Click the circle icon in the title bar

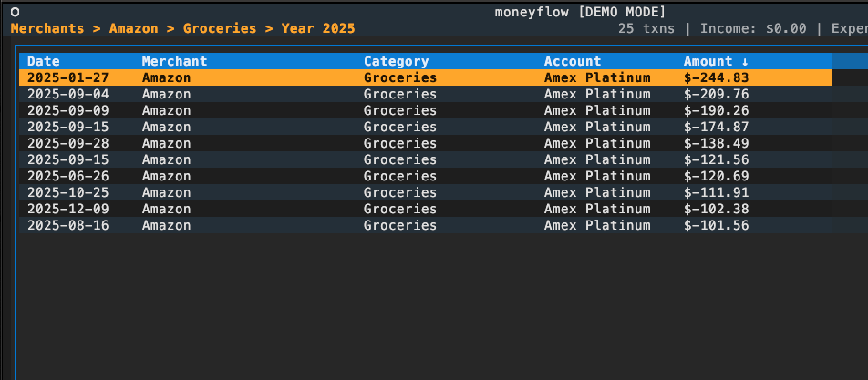click(15, 12)
